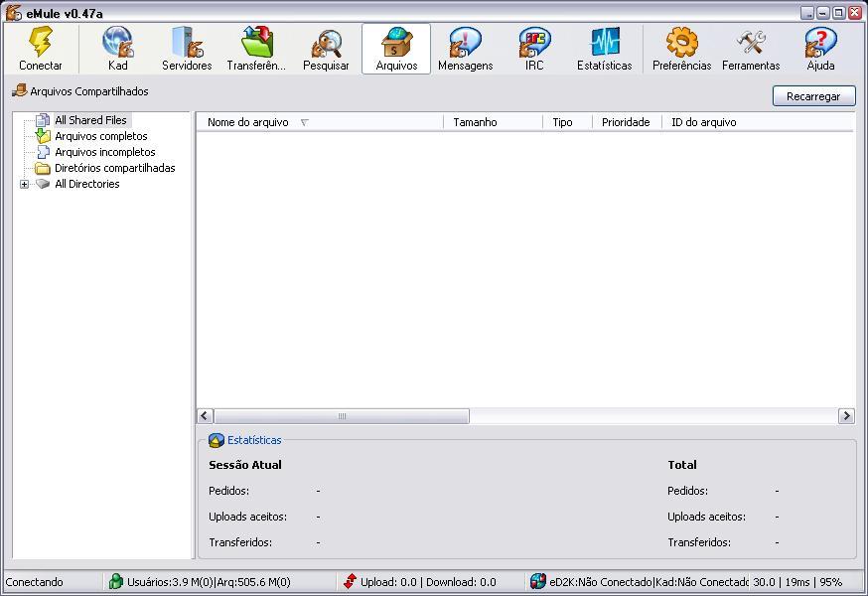This screenshot has height=596, width=868.
Task: Open the Transferências folder icon
Action: pos(257,42)
